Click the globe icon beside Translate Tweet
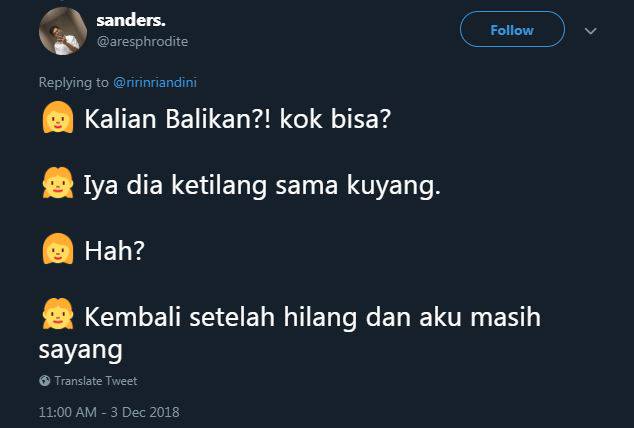Image resolution: width=634 pixels, height=428 pixels. 44,381
